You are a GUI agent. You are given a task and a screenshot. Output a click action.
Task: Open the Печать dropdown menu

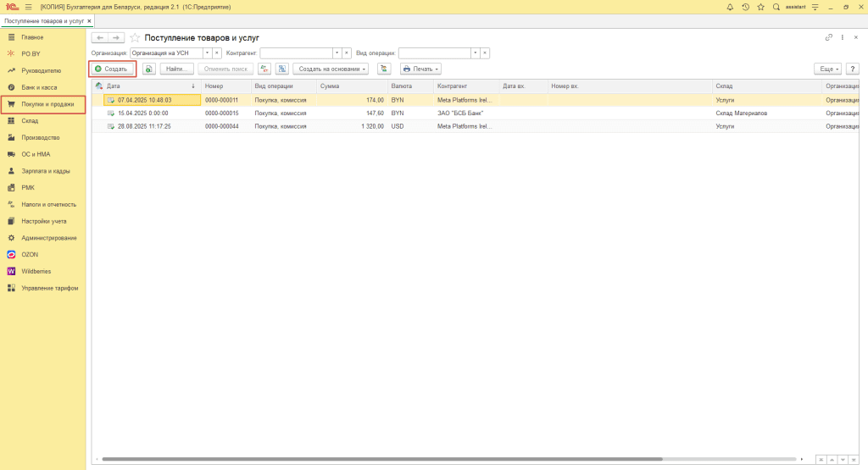(420, 69)
